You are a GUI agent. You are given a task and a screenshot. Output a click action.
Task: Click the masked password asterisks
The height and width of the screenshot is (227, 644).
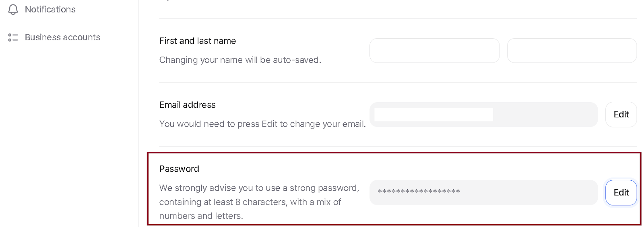pyautogui.click(x=419, y=192)
